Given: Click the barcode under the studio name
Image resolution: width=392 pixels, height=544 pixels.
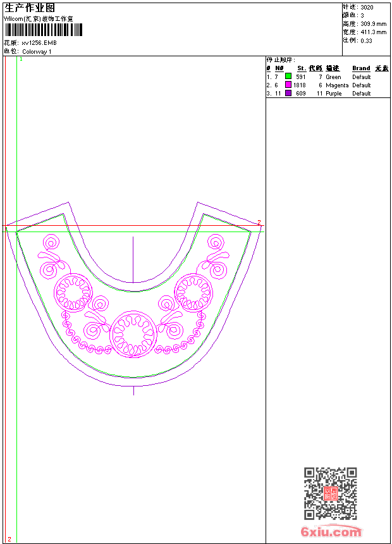Looking at the screenshot, I should (x=44, y=30).
